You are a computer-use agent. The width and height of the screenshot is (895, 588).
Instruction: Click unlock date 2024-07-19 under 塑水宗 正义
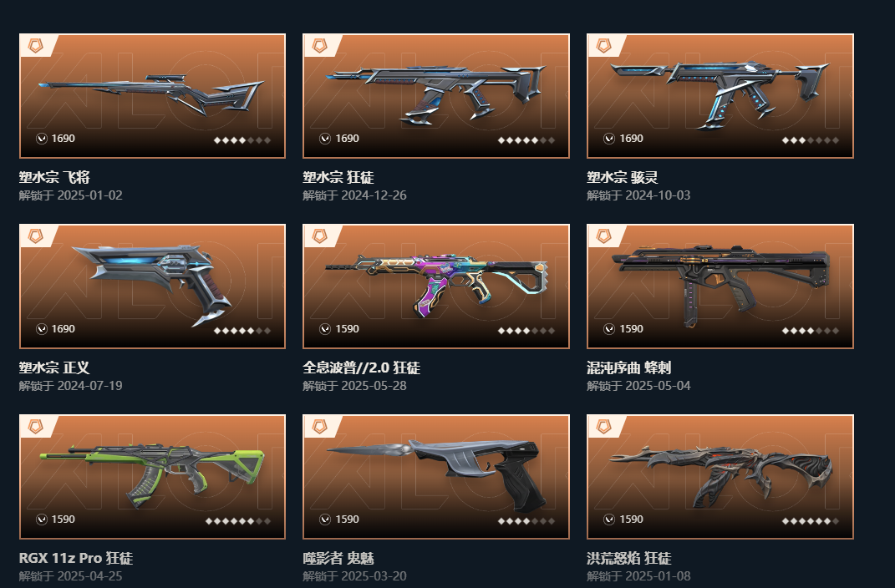[x=89, y=386]
